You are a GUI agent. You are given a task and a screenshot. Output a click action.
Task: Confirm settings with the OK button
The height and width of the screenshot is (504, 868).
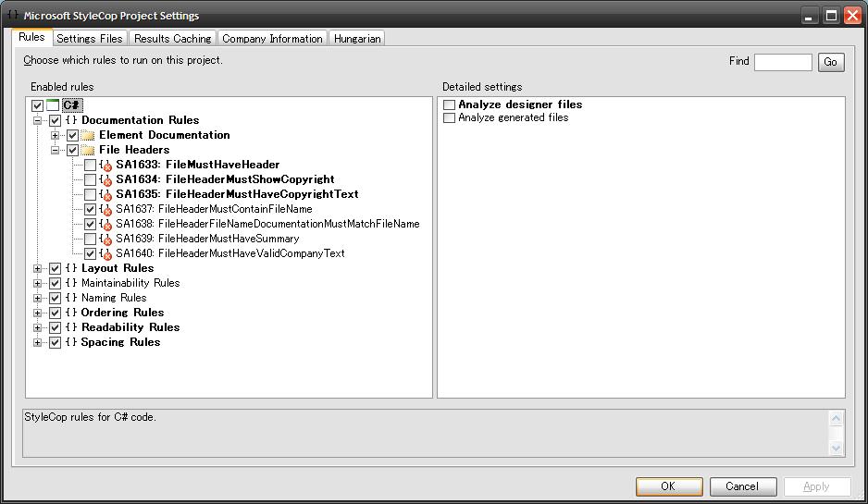tap(669, 486)
